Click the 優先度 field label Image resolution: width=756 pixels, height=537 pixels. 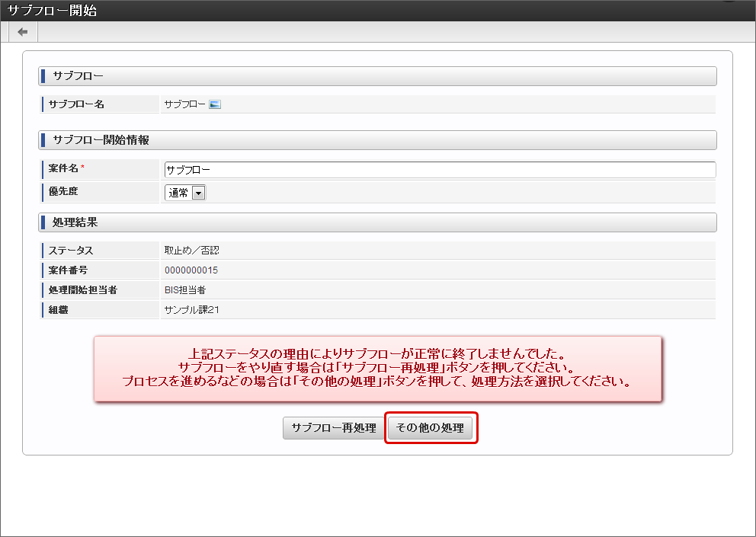point(63,191)
